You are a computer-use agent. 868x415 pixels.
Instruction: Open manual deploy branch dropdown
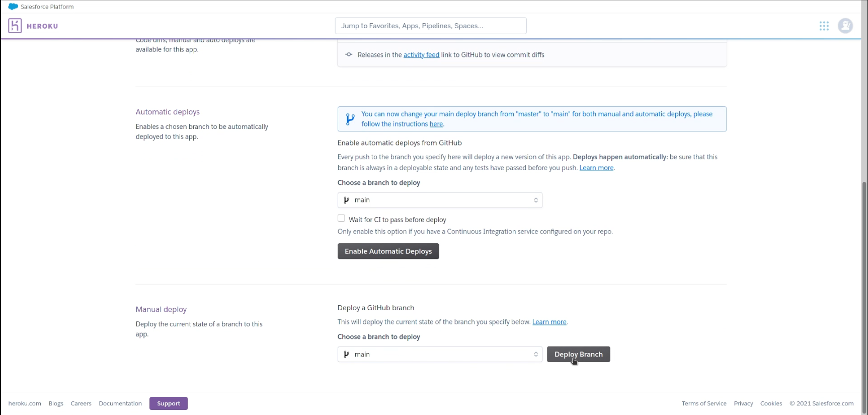pyautogui.click(x=440, y=355)
